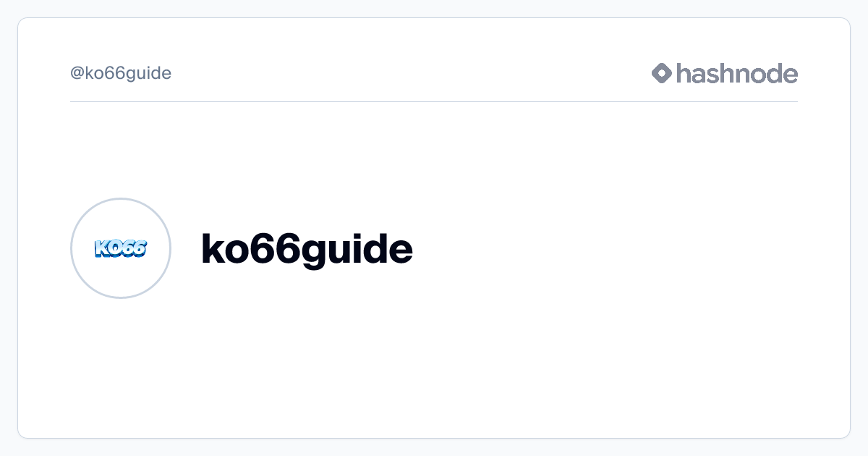The image size is (868, 456).
Task: Click the white dot inside Hashnode diamond
Action: [x=662, y=73]
